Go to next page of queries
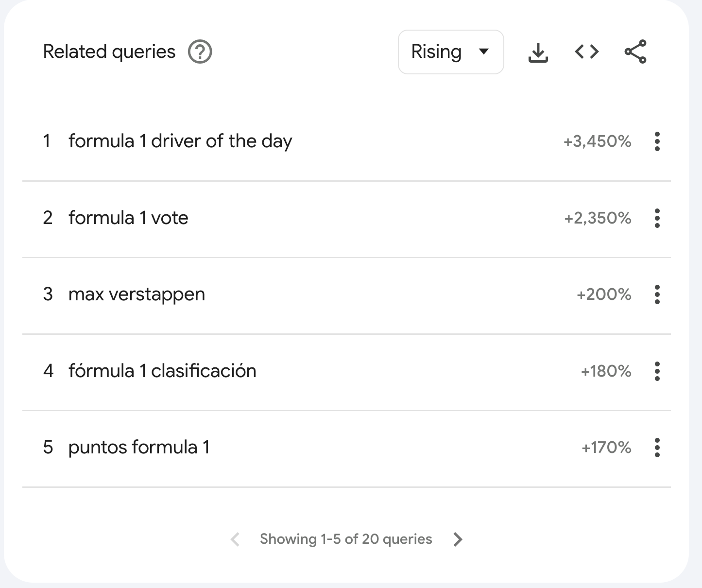The width and height of the screenshot is (702, 588). coord(458,539)
